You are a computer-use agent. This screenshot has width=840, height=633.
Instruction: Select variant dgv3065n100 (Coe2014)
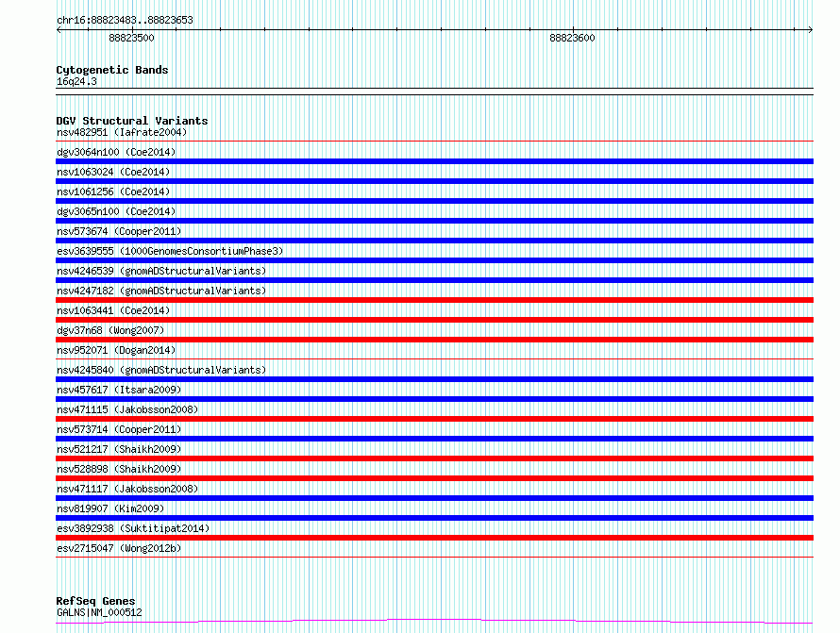pyautogui.click(x=116, y=211)
